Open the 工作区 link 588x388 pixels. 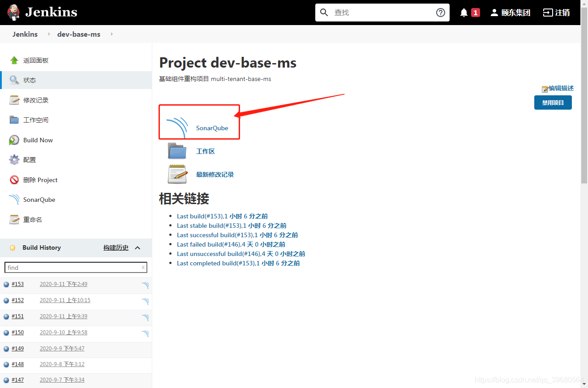pos(206,151)
